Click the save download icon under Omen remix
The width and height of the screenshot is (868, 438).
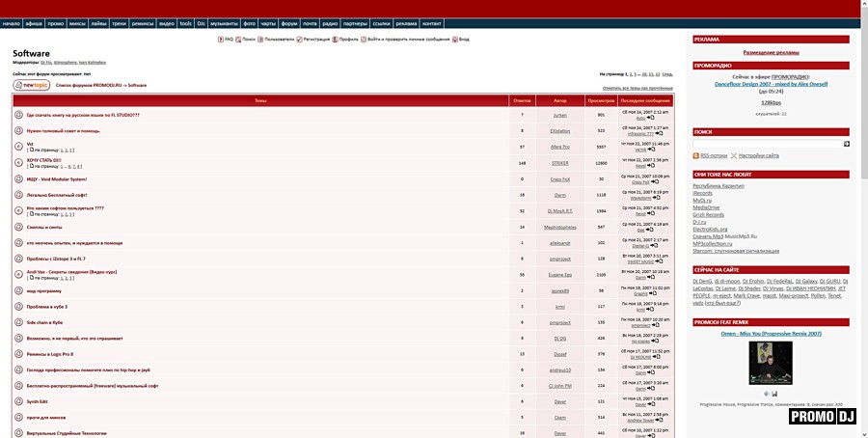click(x=774, y=394)
